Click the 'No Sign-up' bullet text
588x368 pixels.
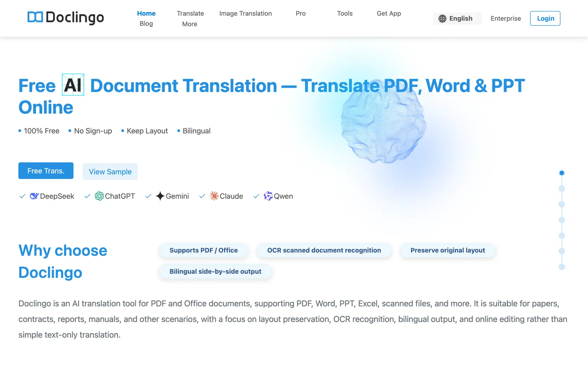pos(93,131)
